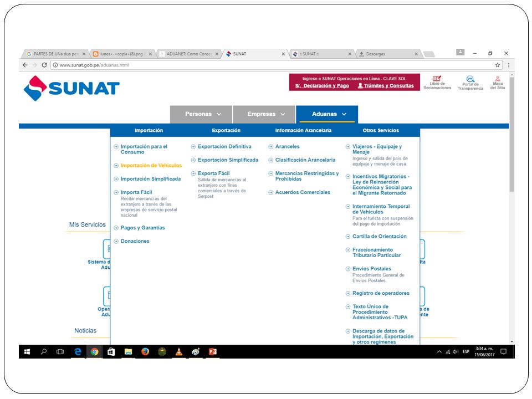Open Cartilla de Orientación link

(x=379, y=237)
